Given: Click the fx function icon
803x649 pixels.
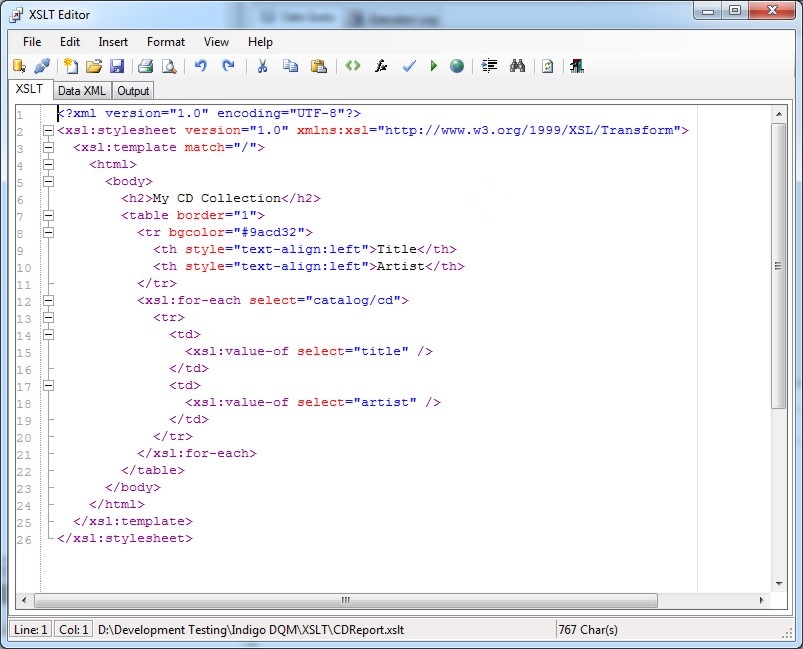Looking at the screenshot, I should pos(381,66).
